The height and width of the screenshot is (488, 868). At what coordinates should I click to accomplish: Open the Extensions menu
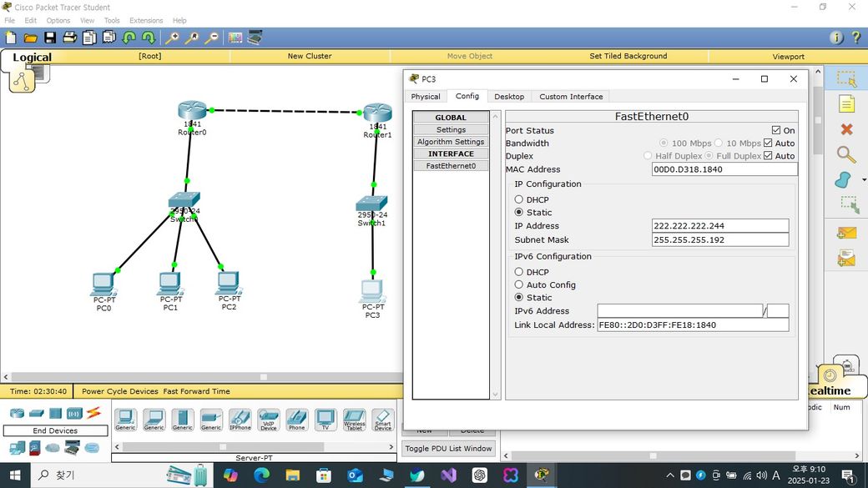(146, 20)
